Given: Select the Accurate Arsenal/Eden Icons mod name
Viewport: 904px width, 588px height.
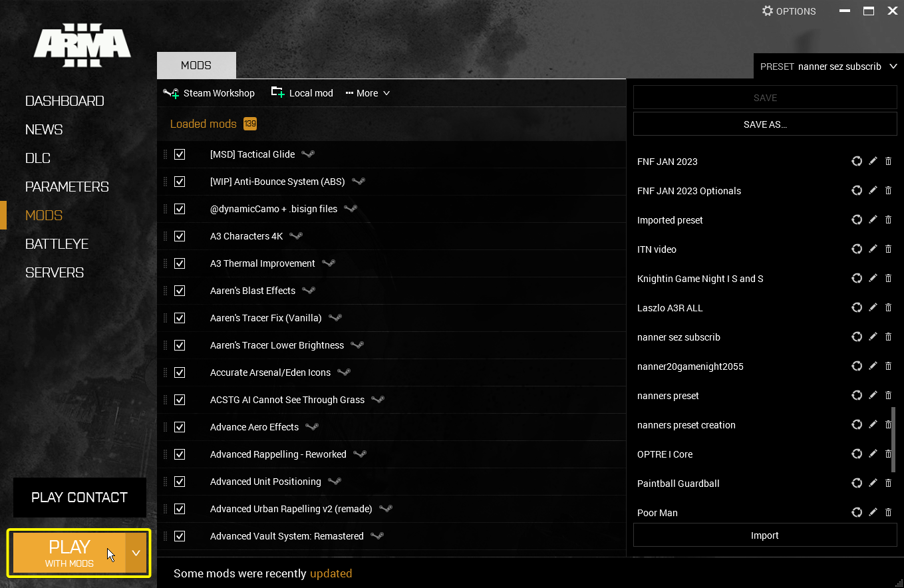Looking at the screenshot, I should (270, 372).
